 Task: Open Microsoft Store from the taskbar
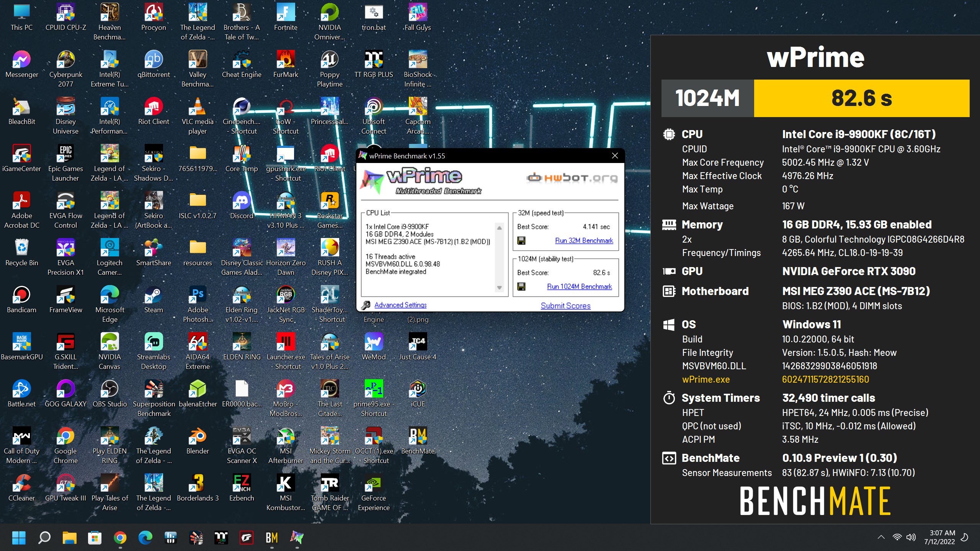click(x=95, y=538)
